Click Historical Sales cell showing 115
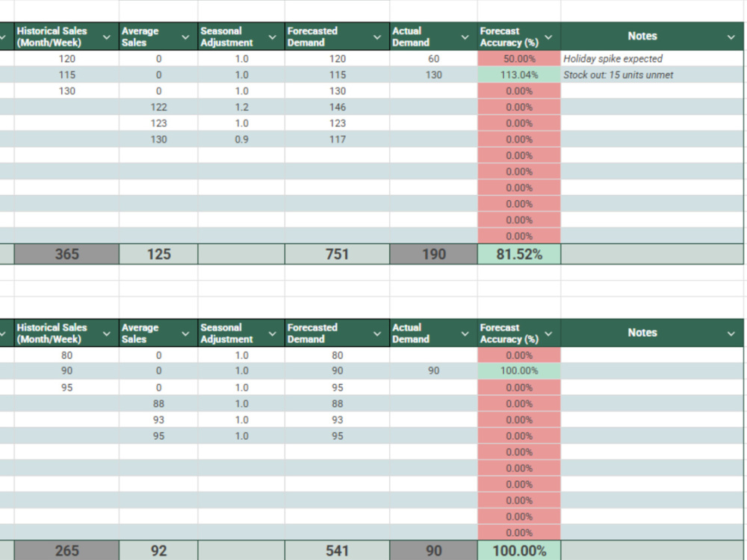Image resolution: width=747 pixels, height=560 pixels. tap(66, 75)
